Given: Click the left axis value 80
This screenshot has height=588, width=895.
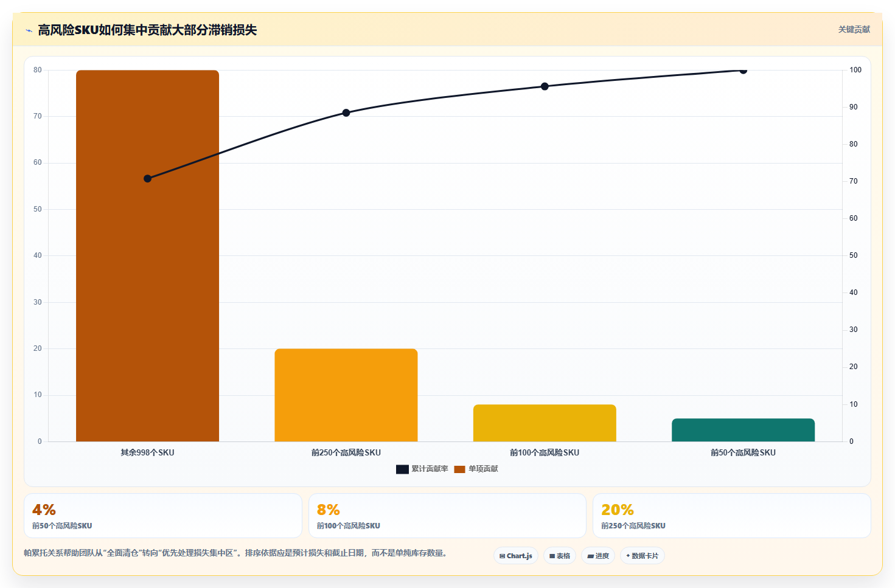Looking at the screenshot, I should 38,70.
